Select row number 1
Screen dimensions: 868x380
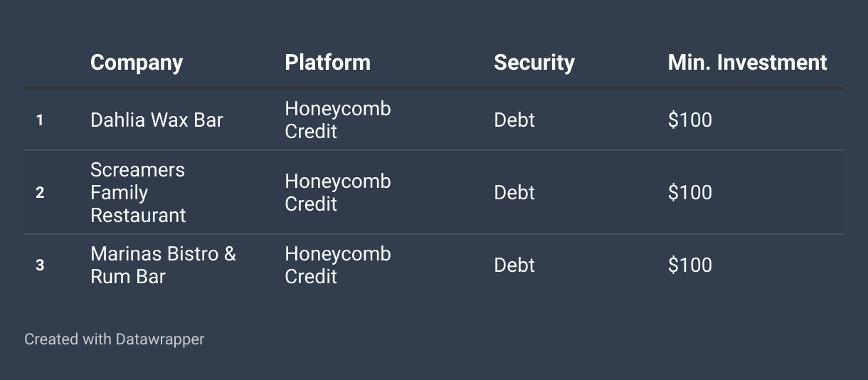(40, 120)
